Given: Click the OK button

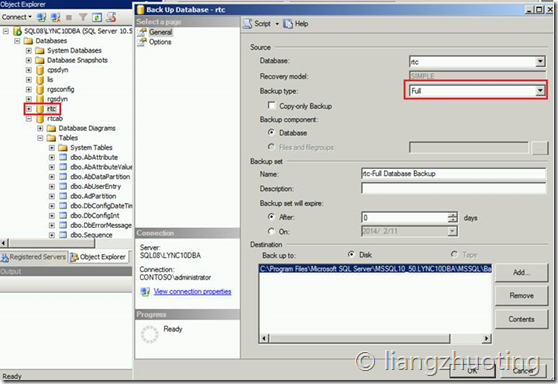Looking at the screenshot, I should click(472, 370).
